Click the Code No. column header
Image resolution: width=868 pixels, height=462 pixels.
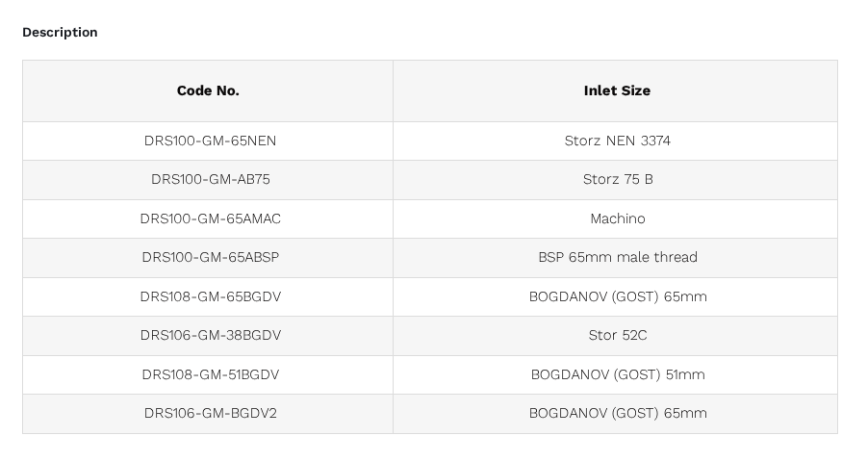coord(208,90)
